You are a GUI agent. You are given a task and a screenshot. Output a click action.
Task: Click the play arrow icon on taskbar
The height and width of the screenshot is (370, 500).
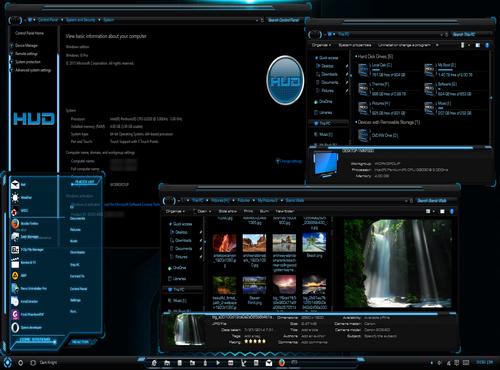(x=218, y=363)
